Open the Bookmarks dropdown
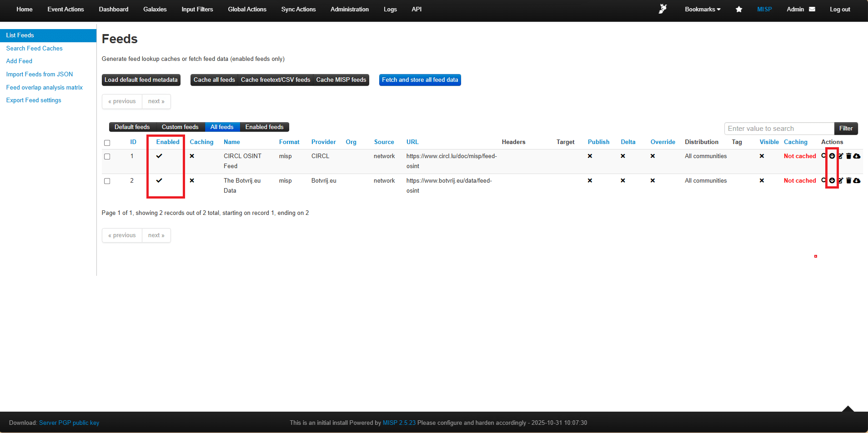Viewport: 868px width, 433px height. (702, 9)
